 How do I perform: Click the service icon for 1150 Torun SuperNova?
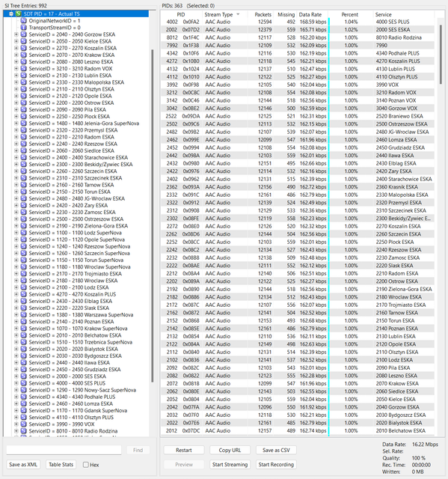click(x=23, y=260)
